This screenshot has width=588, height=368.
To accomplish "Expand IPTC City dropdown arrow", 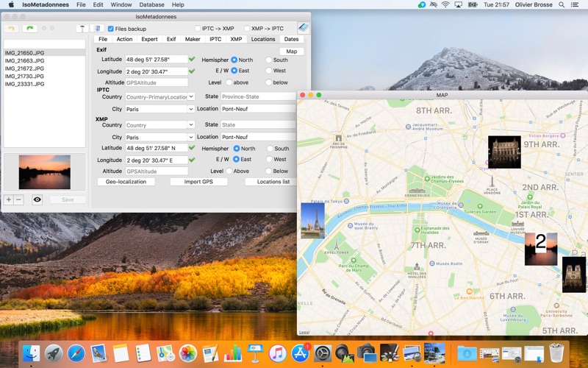I will (x=191, y=109).
